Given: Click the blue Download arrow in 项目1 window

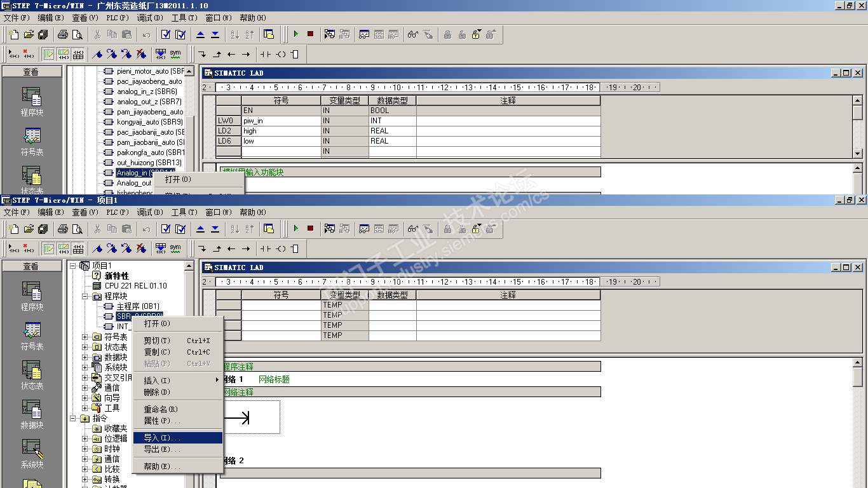Looking at the screenshot, I should pos(215,229).
